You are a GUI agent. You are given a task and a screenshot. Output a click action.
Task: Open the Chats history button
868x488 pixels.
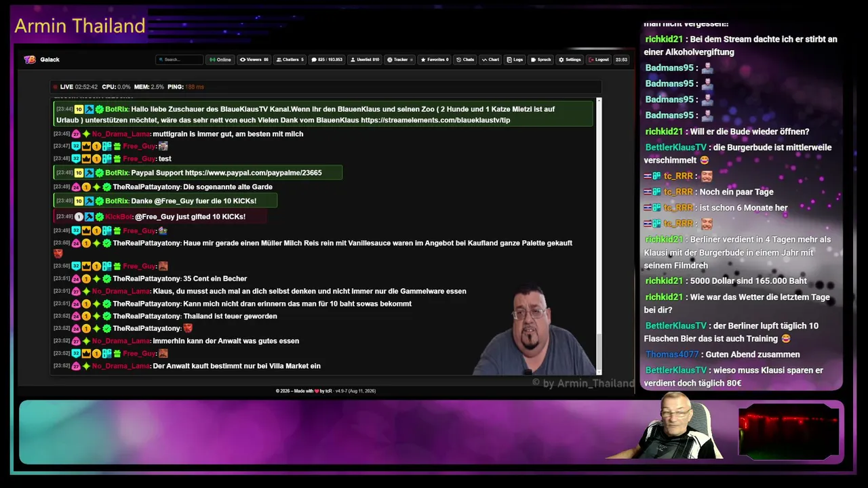[x=465, y=60]
